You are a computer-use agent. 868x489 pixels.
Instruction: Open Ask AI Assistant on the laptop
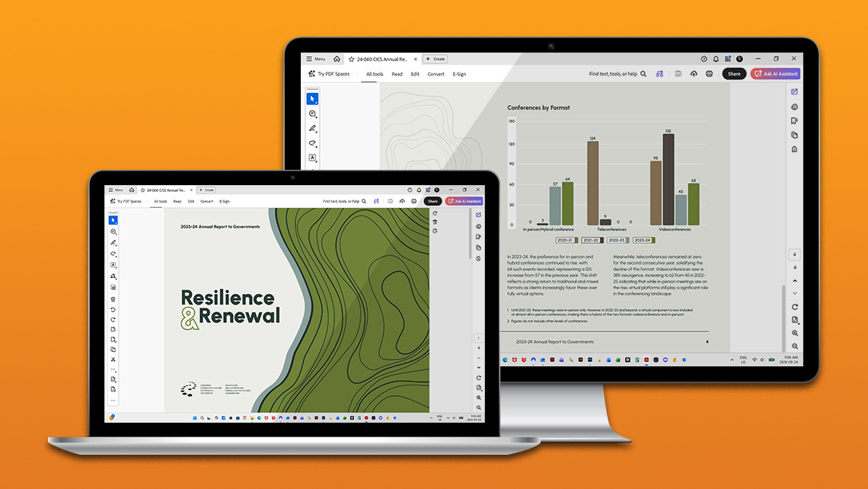tap(464, 202)
